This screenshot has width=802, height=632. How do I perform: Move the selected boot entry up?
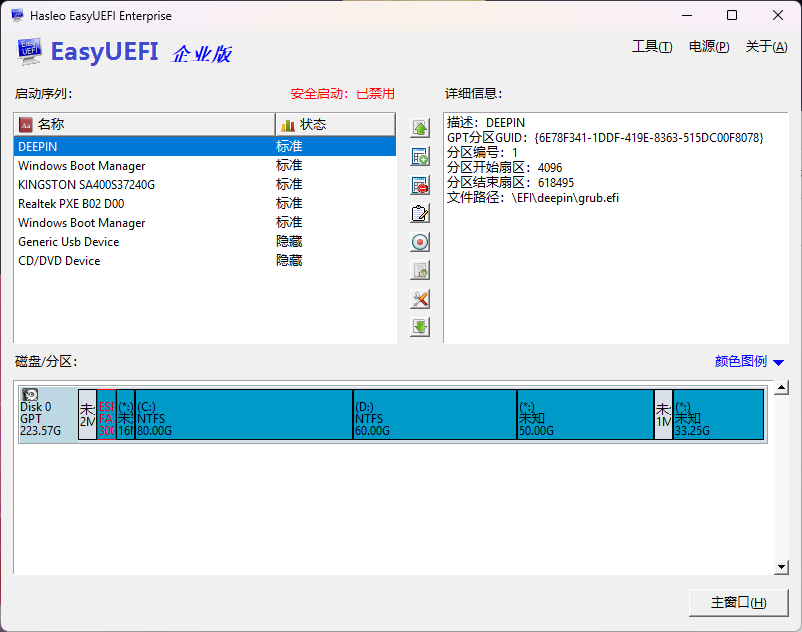pyautogui.click(x=420, y=128)
